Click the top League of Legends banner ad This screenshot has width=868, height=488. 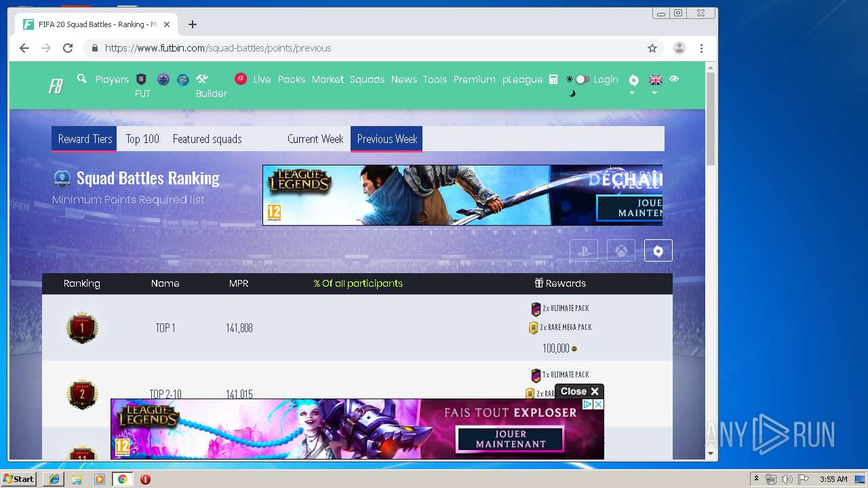[462, 195]
